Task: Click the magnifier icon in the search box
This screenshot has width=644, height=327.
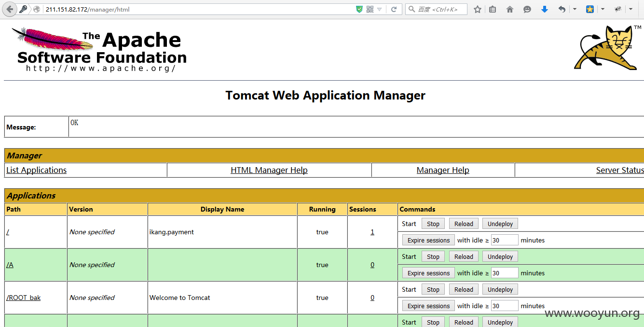Action: click(411, 9)
